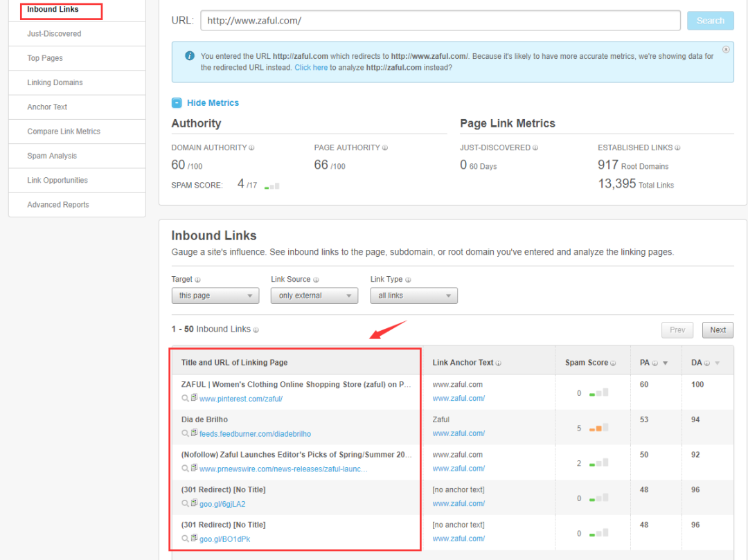This screenshot has height=560, width=748.
Task: Dismiss the blue redirect notice with its close icon
Action: [x=725, y=50]
